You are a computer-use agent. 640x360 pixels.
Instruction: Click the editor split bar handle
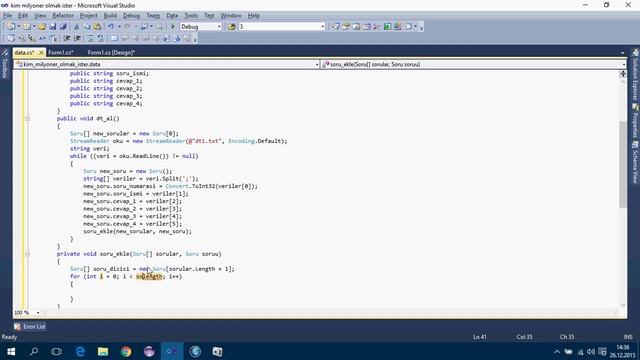tap(623, 74)
